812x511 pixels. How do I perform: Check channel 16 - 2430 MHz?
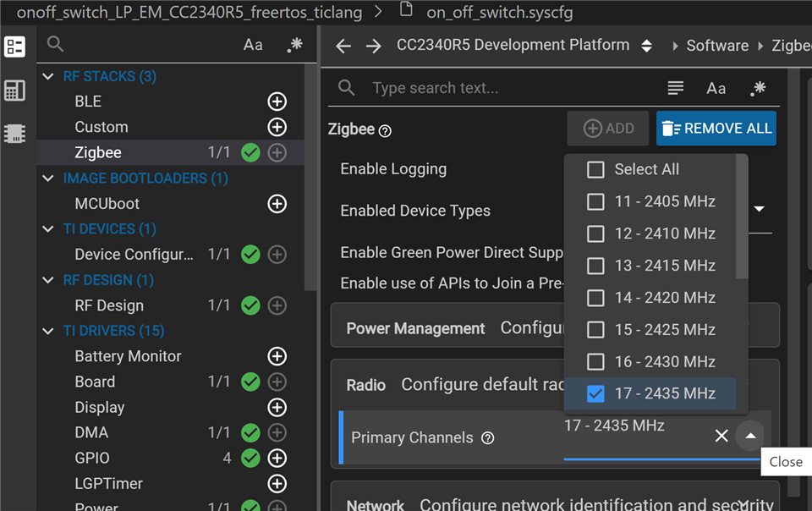pyautogui.click(x=595, y=361)
